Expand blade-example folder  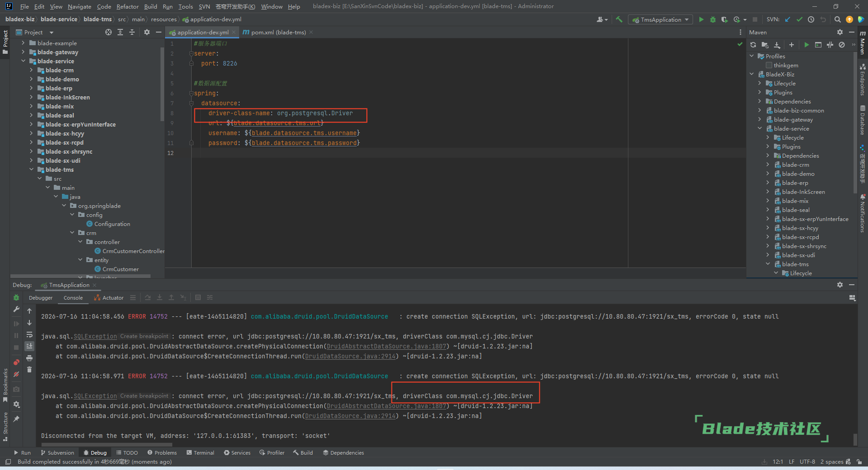pos(23,43)
